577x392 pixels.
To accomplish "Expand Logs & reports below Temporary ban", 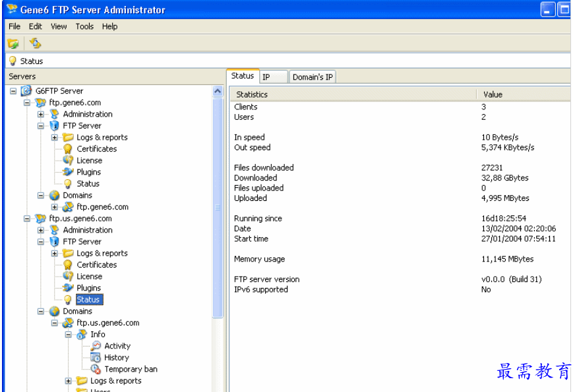I will [69, 381].
